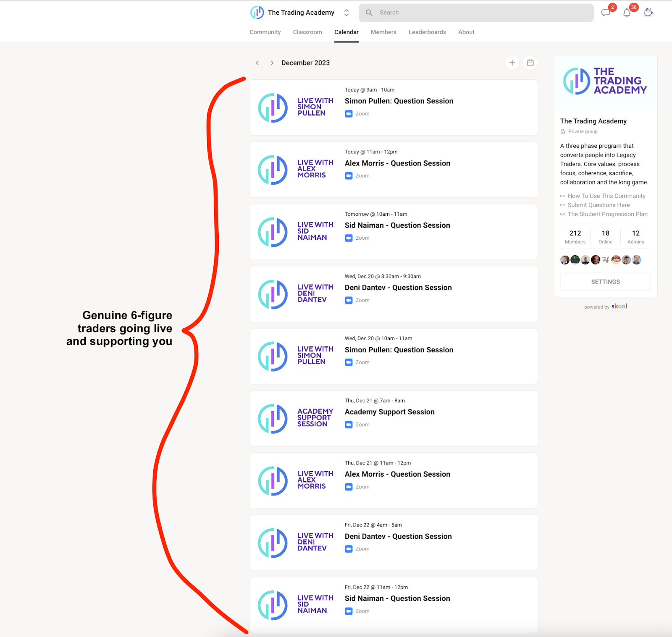
Task: Open Wed Dec 20 Deni Dantev Question Session
Action: click(398, 288)
